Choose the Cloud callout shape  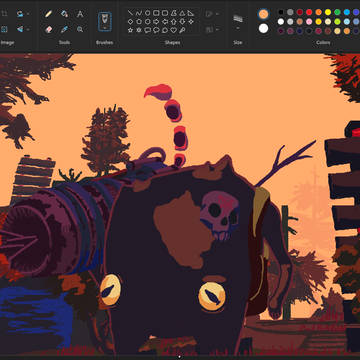pos(165,30)
